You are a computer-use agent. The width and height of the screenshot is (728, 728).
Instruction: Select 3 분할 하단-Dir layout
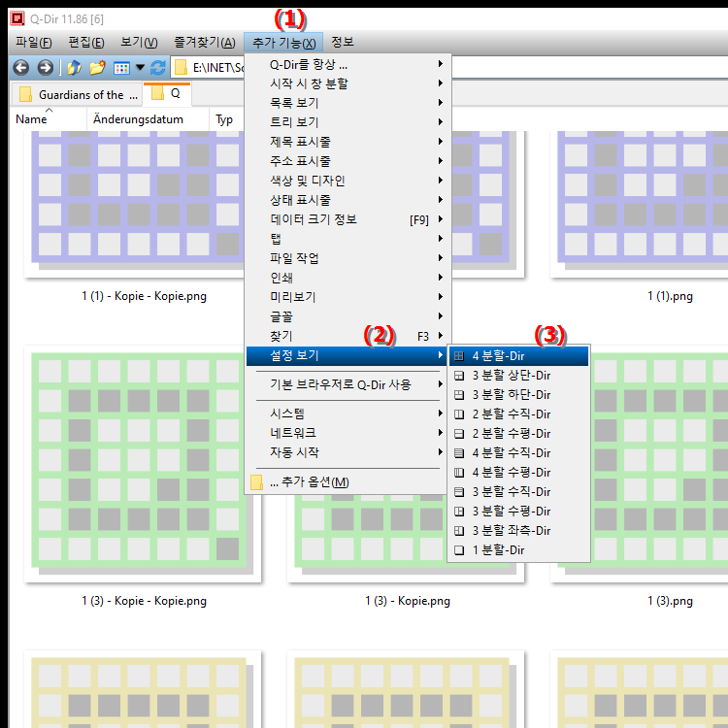518,395
